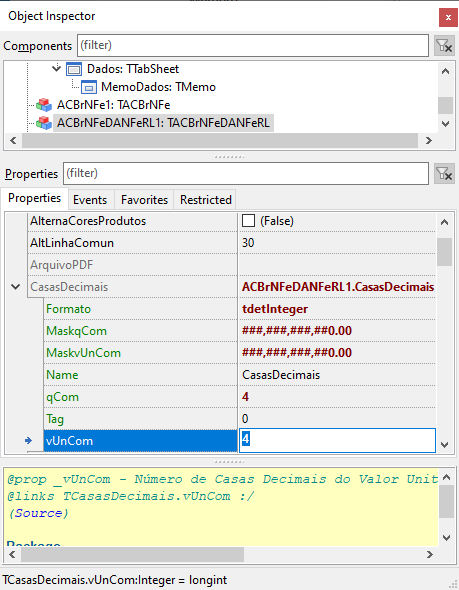Image resolution: width=459 pixels, height=590 pixels.
Task: Click the property grid scroll-up arrow
Action: (444, 222)
